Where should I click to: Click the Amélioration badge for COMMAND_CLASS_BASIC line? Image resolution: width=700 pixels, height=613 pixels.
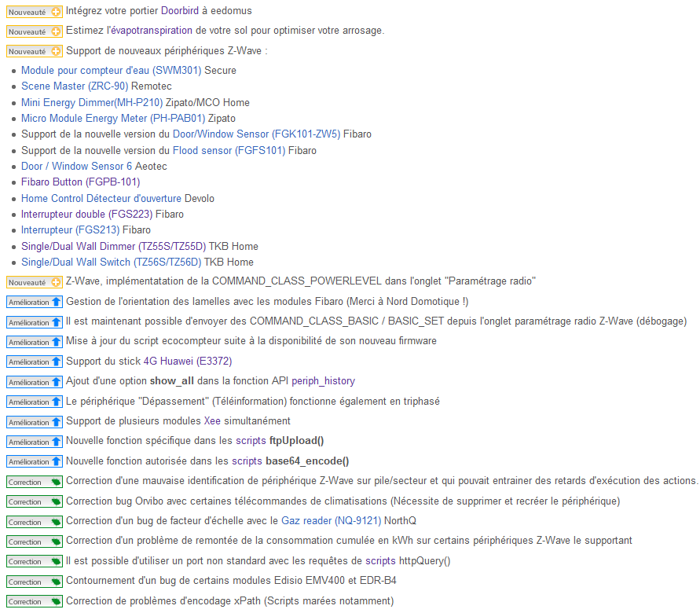(x=35, y=322)
